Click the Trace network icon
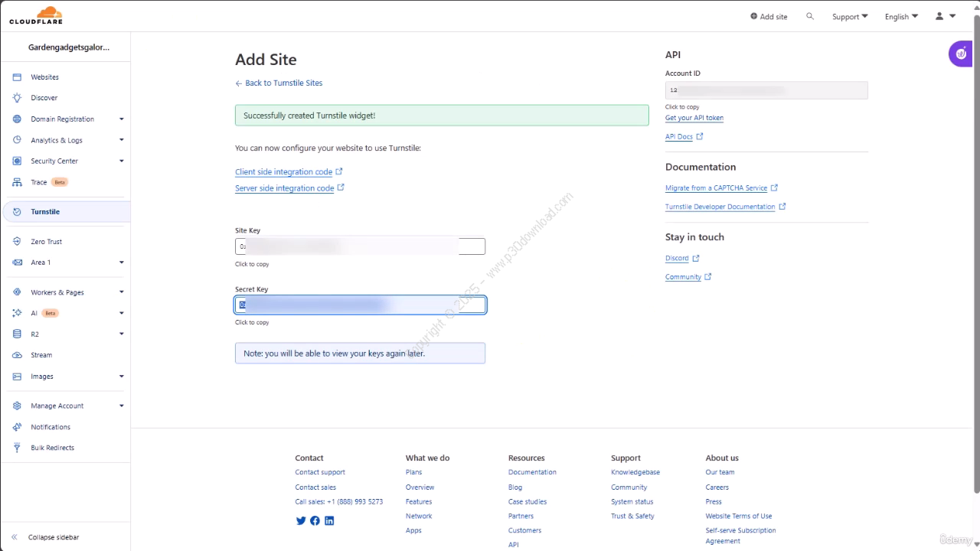The image size is (980, 551). (17, 182)
